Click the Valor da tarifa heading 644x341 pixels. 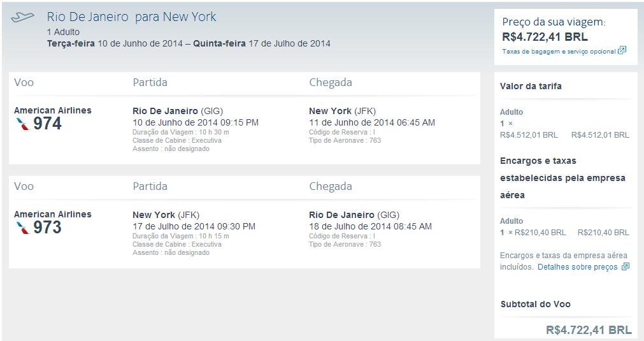(x=531, y=86)
